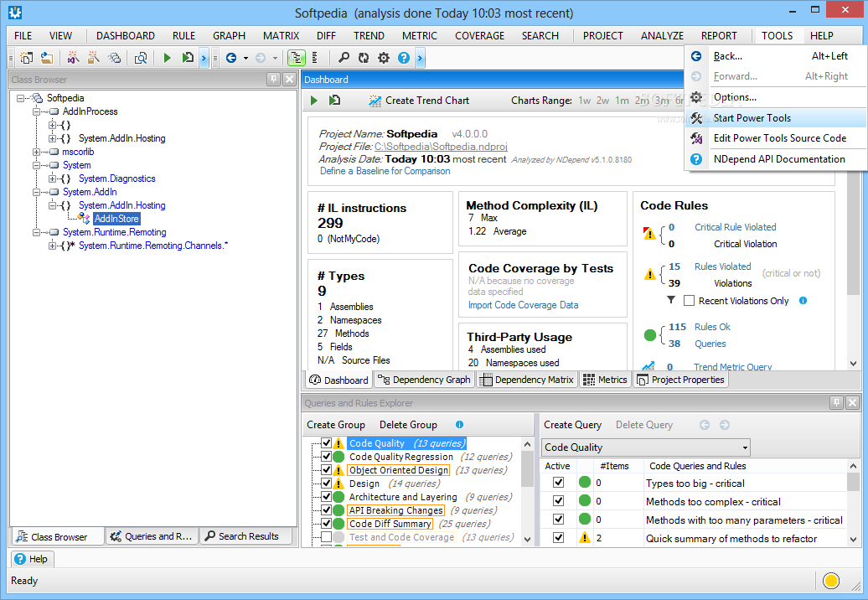The width and height of the screenshot is (868, 600).
Task: Click Define a Baseline for Comparison link
Action: tap(385, 171)
